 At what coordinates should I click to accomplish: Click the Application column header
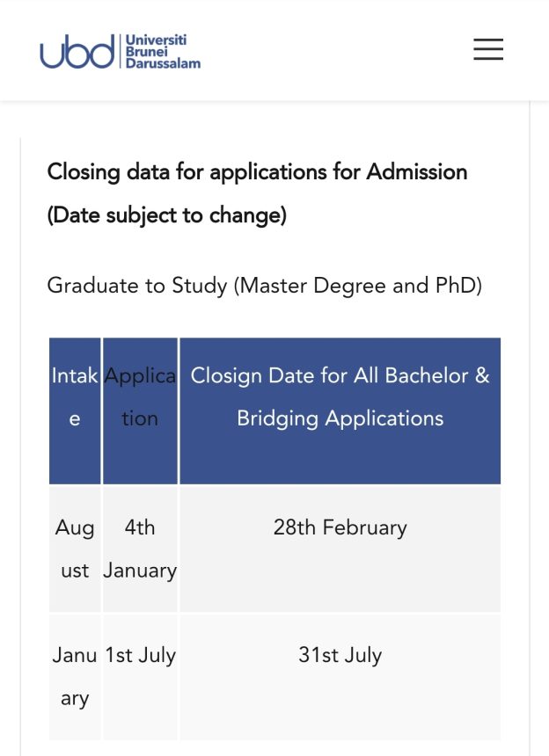[x=141, y=397]
